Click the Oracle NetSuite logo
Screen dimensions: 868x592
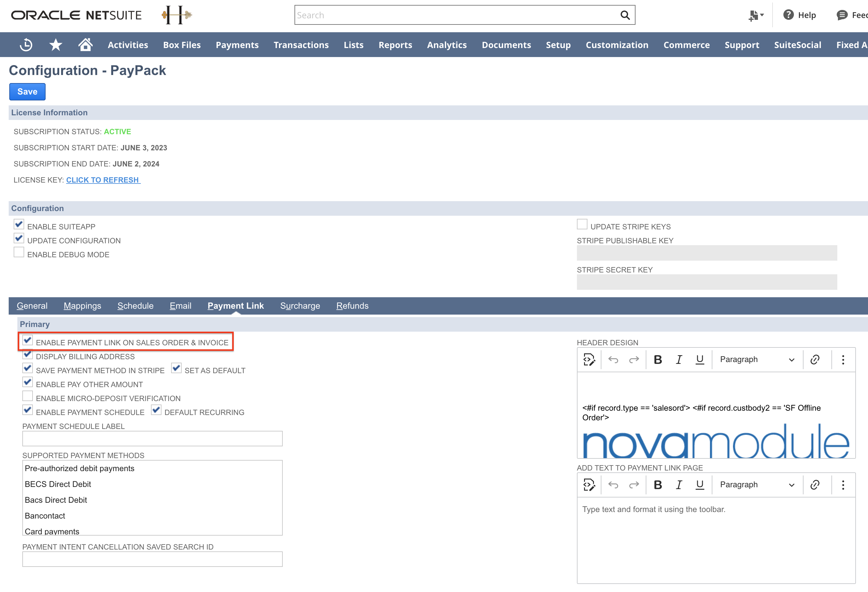pyautogui.click(x=76, y=15)
